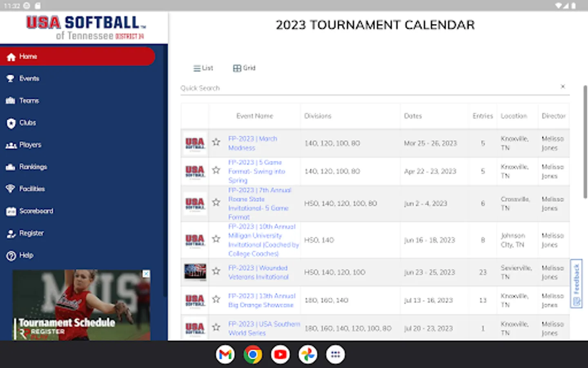Open the Feedback side tab

[x=576, y=283]
